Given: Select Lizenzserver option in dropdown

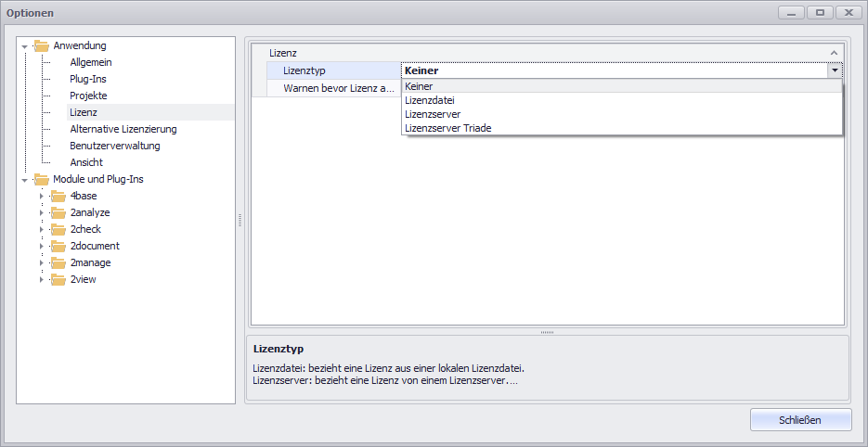Looking at the screenshot, I should 433,114.
